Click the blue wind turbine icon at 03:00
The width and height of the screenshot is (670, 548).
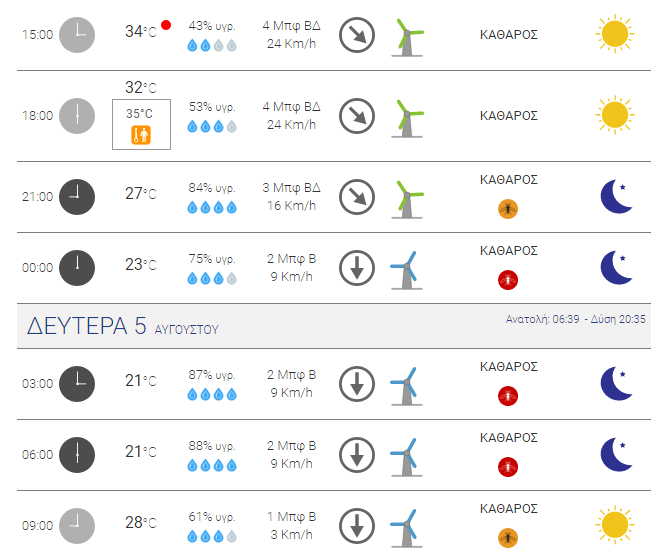(406, 386)
